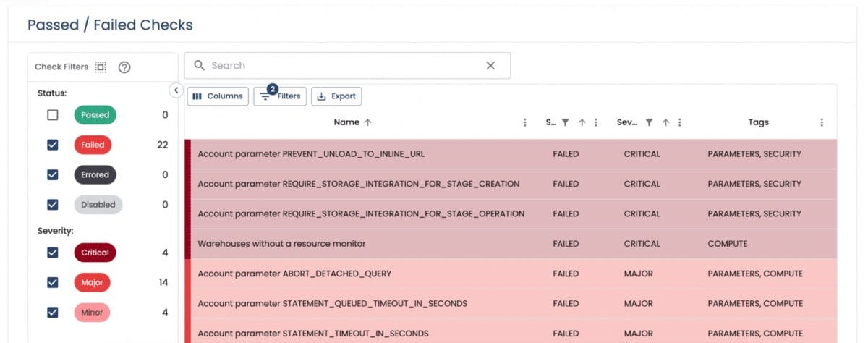The width and height of the screenshot is (868, 343).
Task: Collapse the filter sidebar with the chevron
Action: pyautogui.click(x=176, y=90)
